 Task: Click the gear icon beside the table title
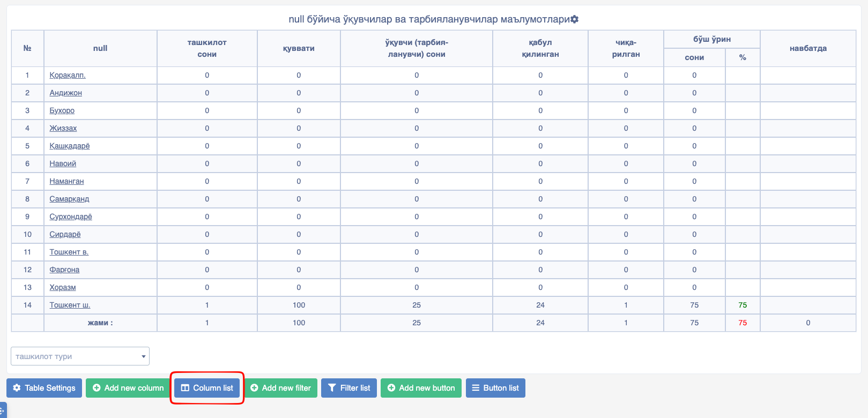coord(575,19)
